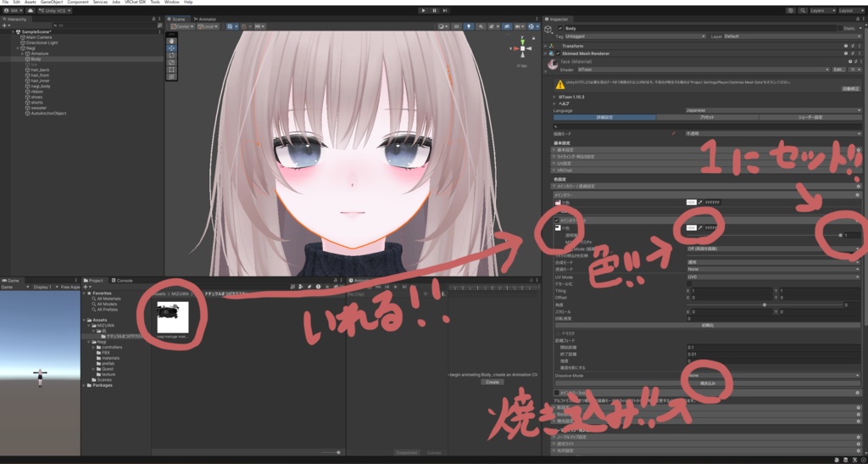Switch to the Animator tab
Screen dimensions: 868x464
pyautogui.click(x=205, y=19)
